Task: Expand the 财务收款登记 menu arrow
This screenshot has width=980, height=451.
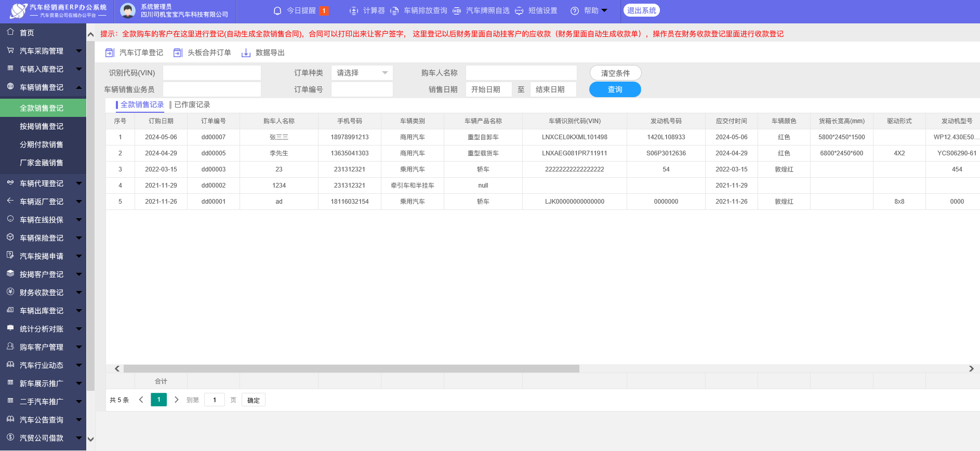Action: point(79,292)
